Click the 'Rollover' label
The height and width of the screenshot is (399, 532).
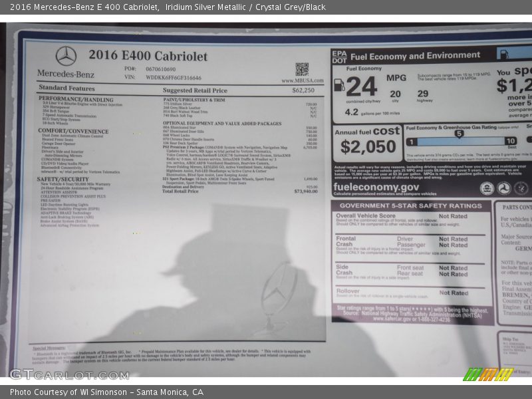coord(348,291)
